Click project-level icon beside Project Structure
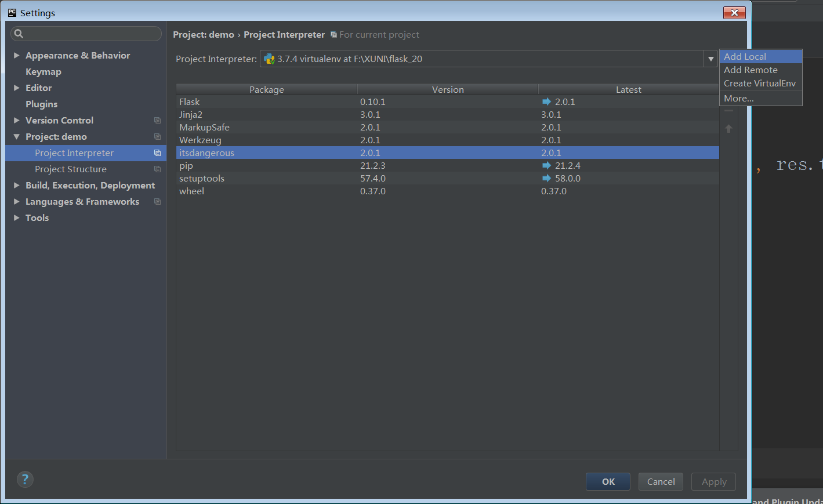Screen dimensions: 823x504 point(157,169)
